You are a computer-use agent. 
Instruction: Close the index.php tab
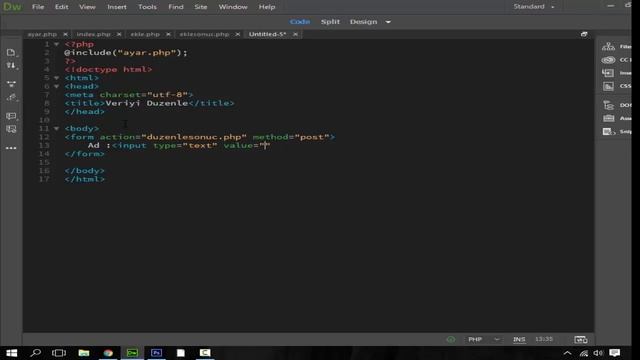click(119, 34)
